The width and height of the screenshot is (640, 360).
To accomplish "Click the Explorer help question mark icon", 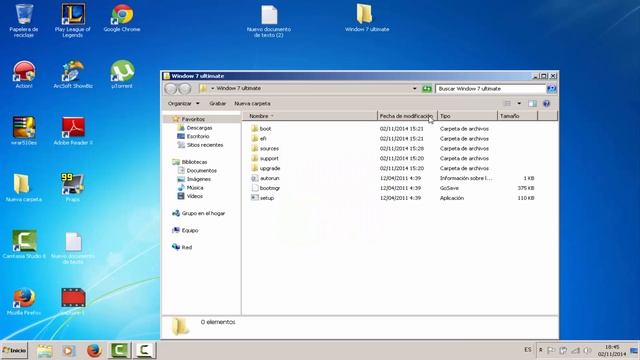I will pyautogui.click(x=547, y=104).
